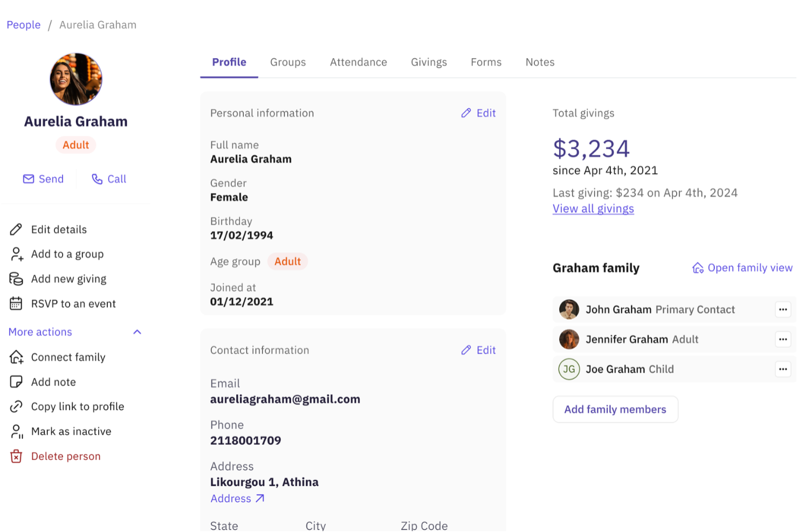The image size is (798, 532).
Task: Click the Connect family house icon
Action: pyautogui.click(x=17, y=357)
